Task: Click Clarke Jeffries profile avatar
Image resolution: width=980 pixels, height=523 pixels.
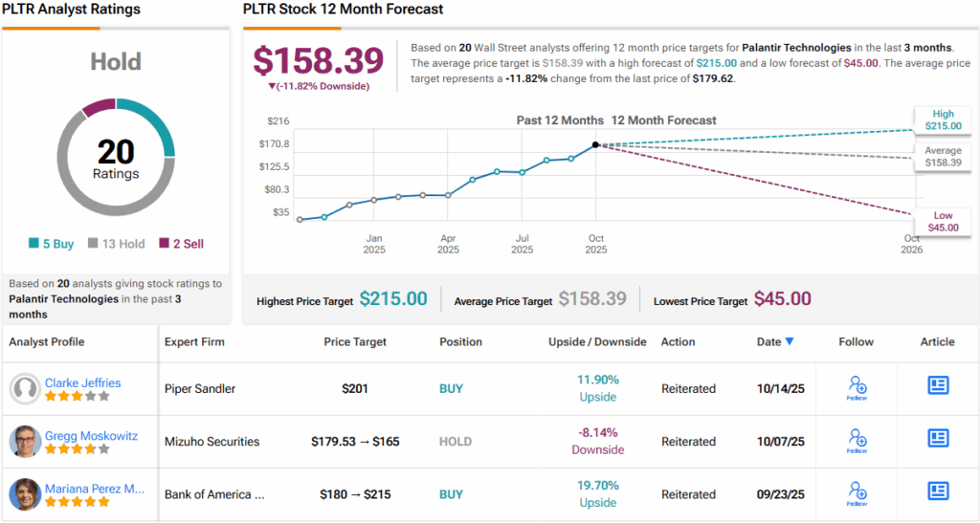Action: [25, 388]
